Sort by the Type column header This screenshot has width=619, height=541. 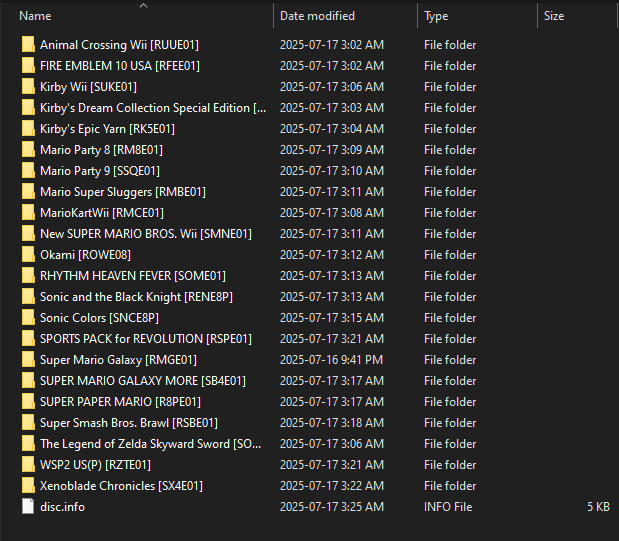coord(436,16)
